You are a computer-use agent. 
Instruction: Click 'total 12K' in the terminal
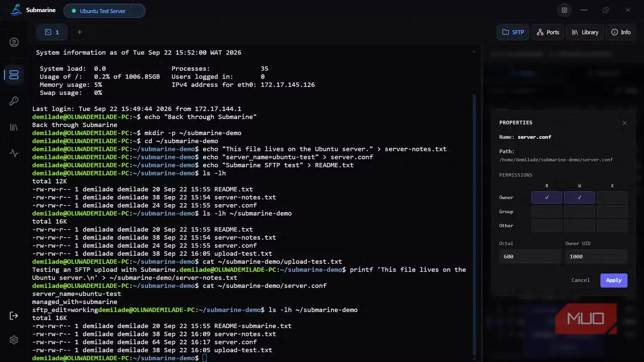(x=49, y=181)
